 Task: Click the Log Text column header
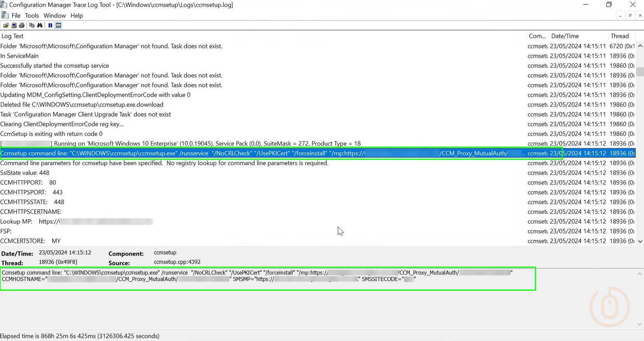12,36
